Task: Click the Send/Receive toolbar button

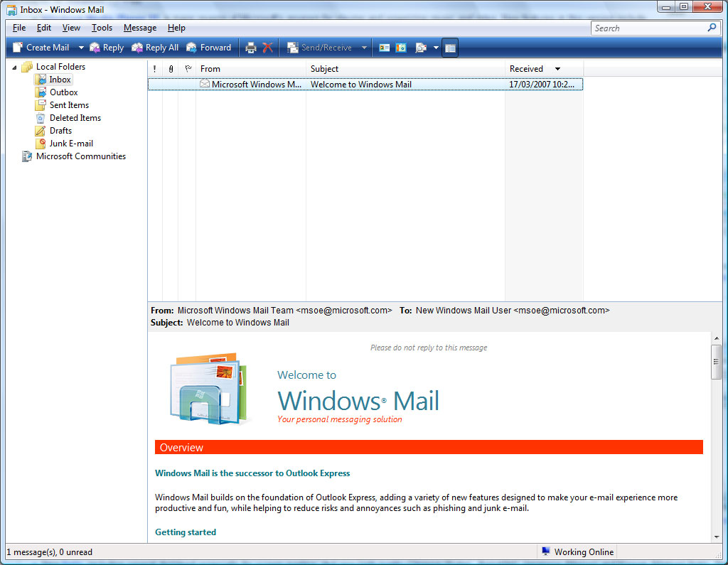Action: click(319, 48)
